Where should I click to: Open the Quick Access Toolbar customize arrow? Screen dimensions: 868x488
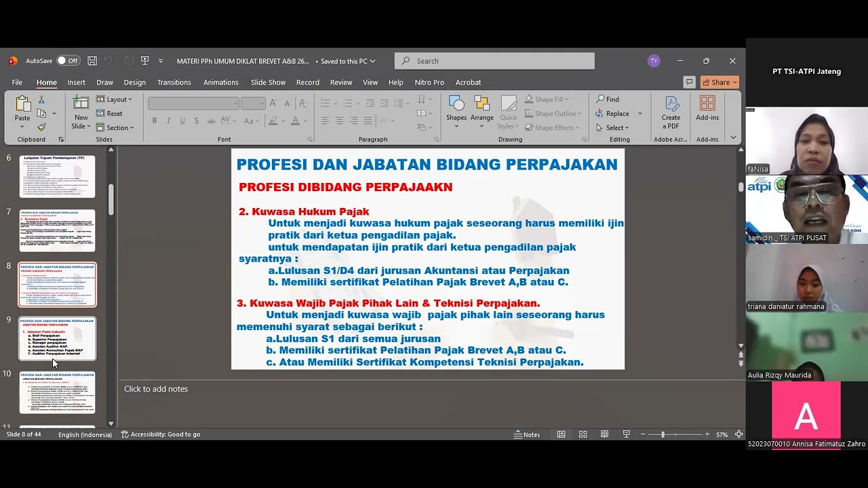tap(161, 61)
